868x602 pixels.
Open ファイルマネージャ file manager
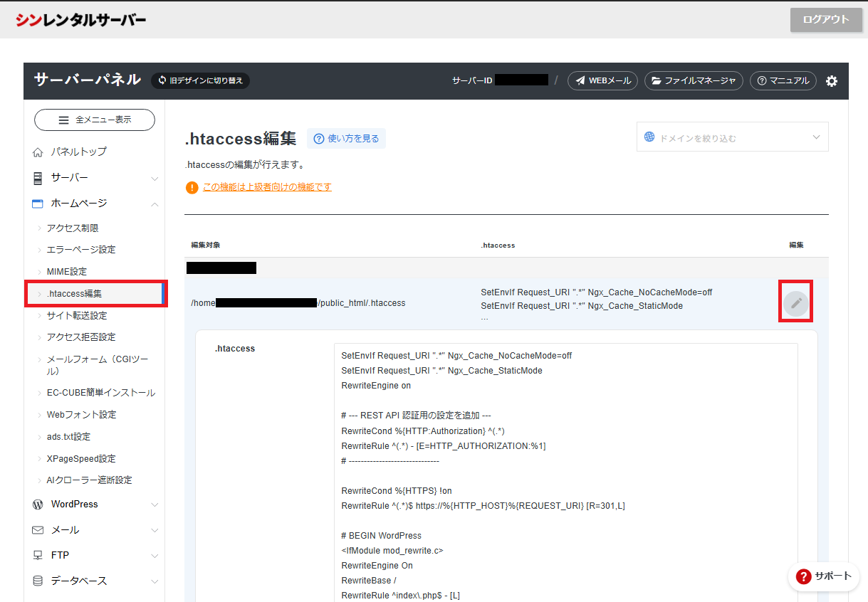[693, 81]
